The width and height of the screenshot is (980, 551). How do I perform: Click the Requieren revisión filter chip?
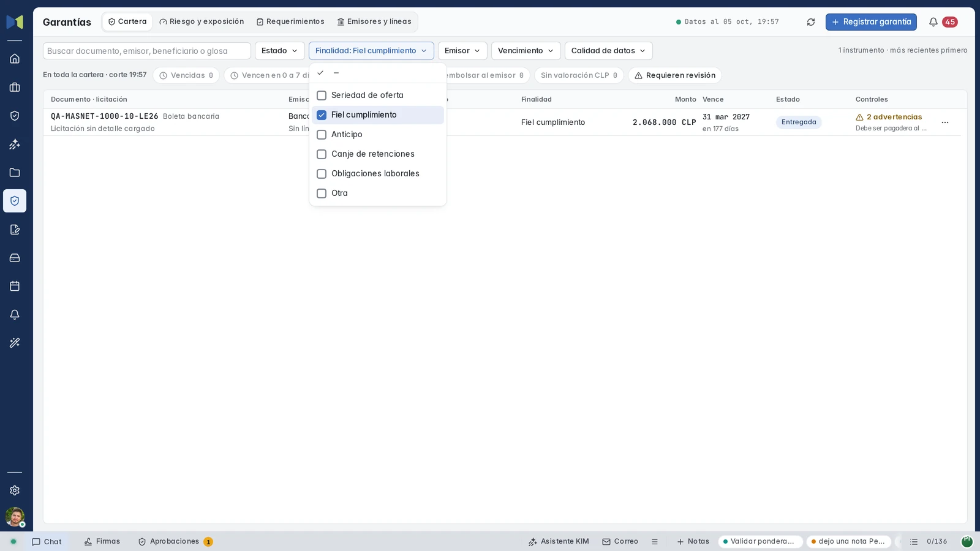[x=675, y=75]
